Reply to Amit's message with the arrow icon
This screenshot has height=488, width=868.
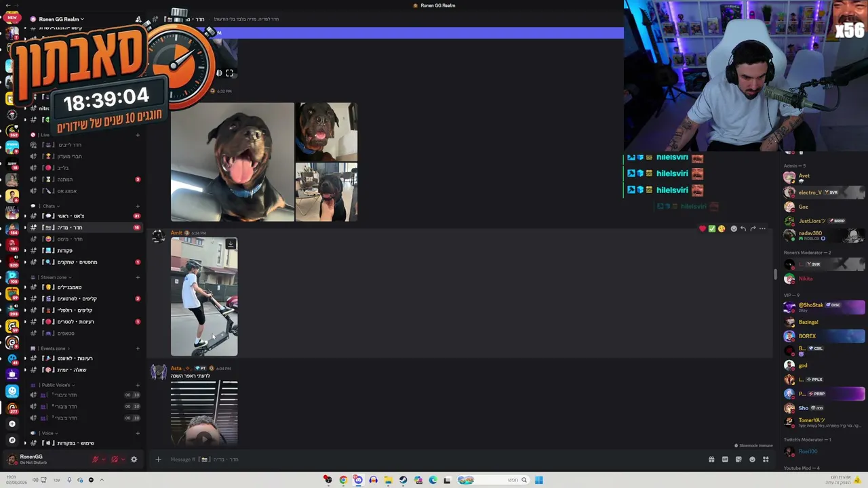743,228
